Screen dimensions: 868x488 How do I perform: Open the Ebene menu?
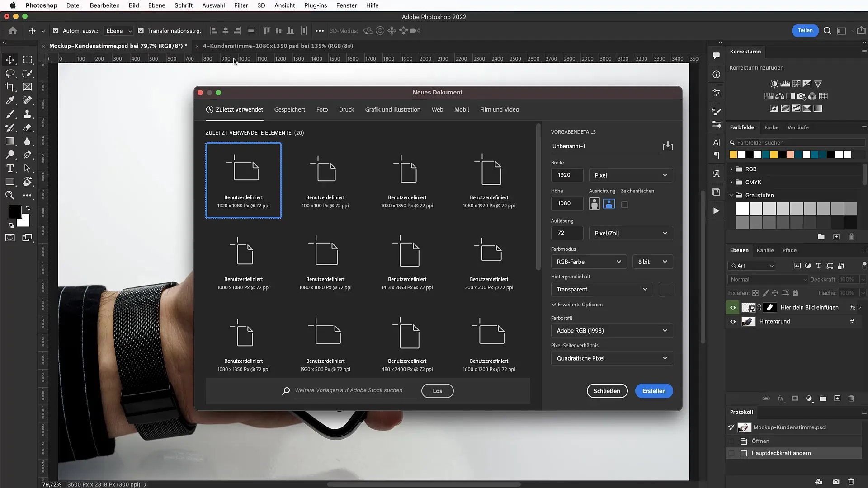[156, 5]
